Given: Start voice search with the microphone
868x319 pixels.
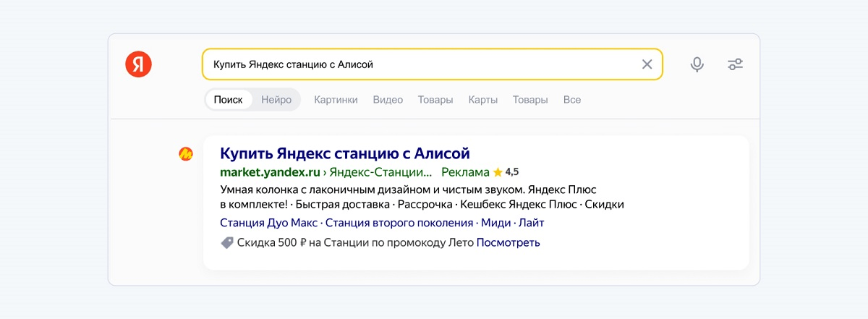Looking at the screenshot, I should tap(697, 64).
